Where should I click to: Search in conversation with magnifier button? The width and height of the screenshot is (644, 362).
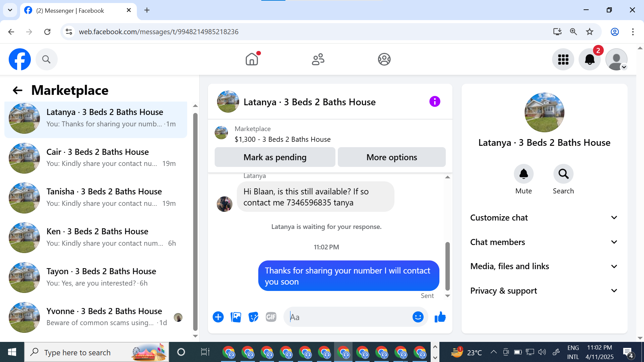[563, 174]
